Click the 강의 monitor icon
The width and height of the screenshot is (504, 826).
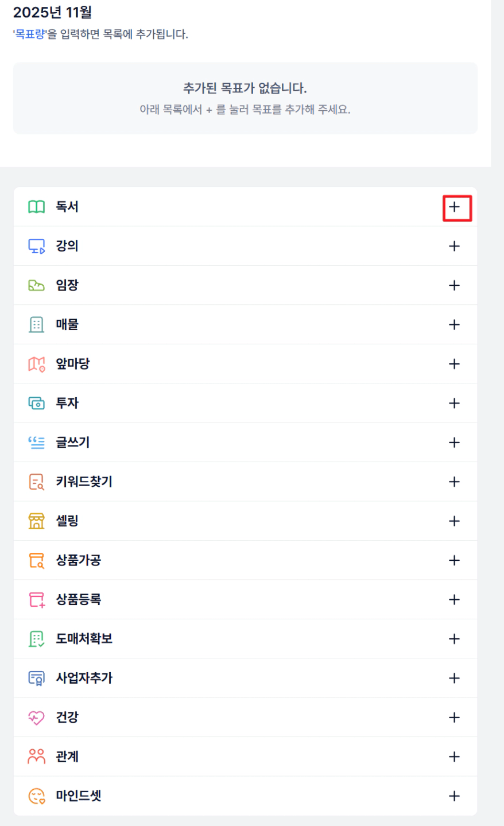coord(37,246)
